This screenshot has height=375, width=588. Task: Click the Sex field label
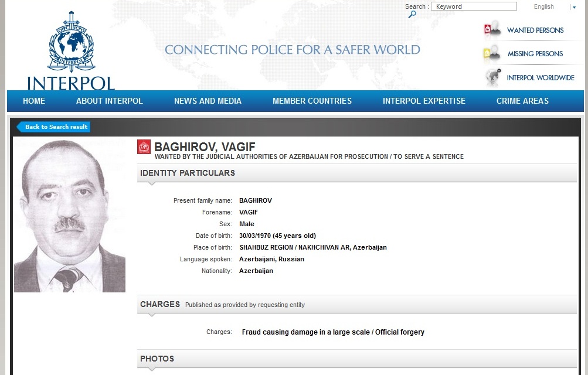(x=226, y=224)
